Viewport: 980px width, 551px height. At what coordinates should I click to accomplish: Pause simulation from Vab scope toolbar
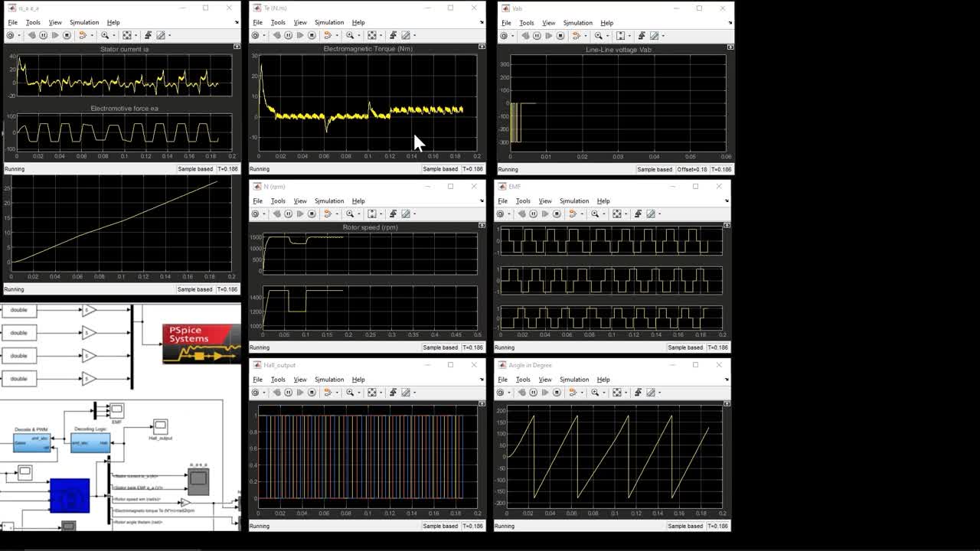pos(537,35)
